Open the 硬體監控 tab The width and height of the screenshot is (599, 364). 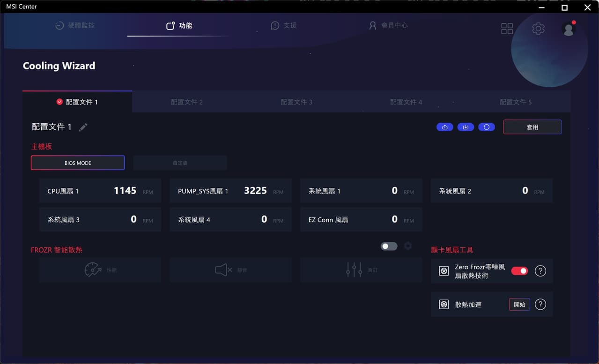[x=75, y=25]
